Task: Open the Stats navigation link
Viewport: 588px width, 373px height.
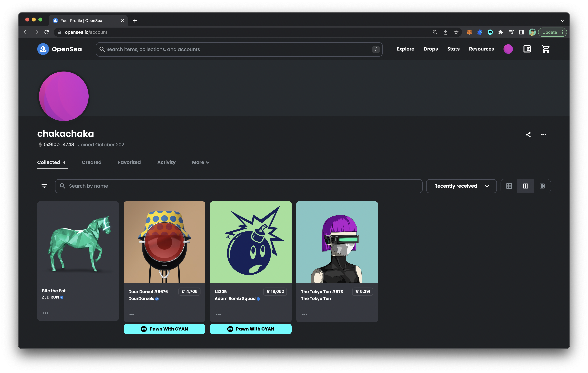Action: click(x=453, y=49)
